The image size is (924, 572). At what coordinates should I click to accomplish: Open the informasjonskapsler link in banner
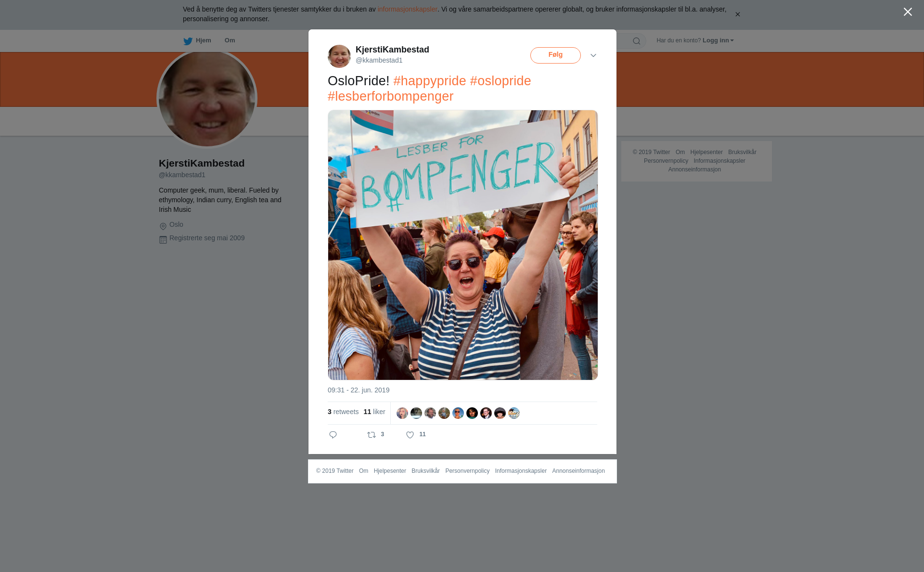click(x=407, y=9)
